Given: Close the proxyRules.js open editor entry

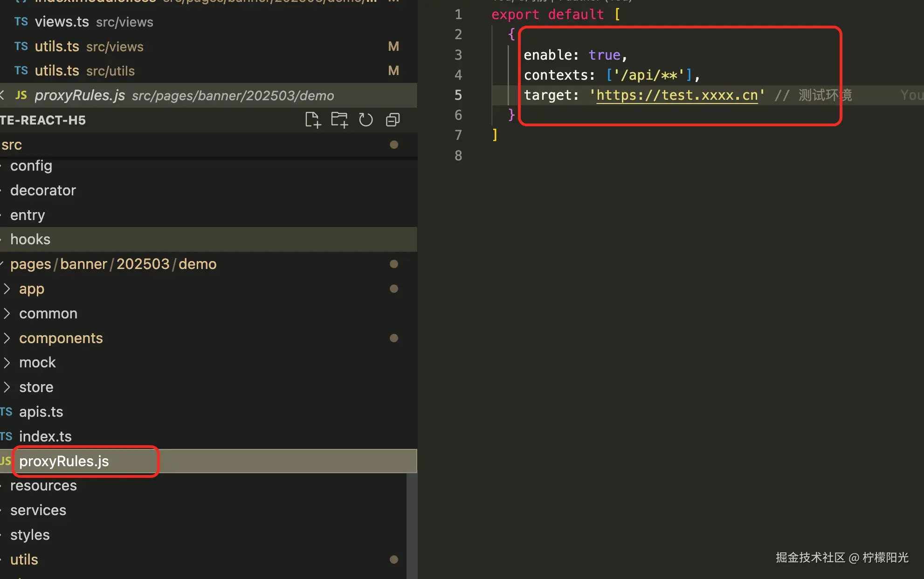Looking at the screenshot, I should point(3,96).
